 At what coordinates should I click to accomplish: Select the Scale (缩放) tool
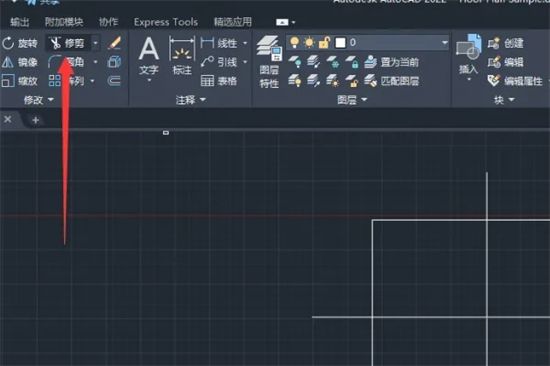tap(19, 81)
